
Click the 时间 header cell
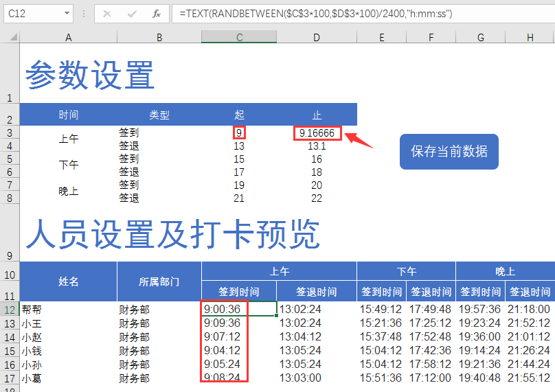[68, 115]
